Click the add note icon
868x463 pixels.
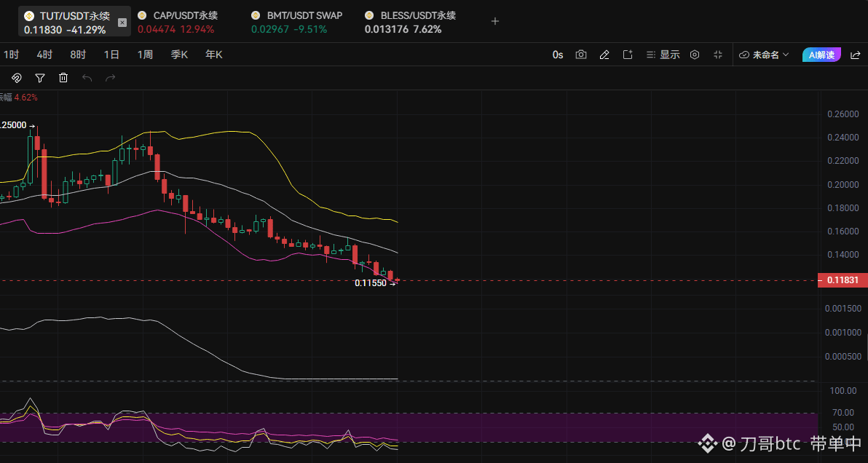(x=628, y=55)
